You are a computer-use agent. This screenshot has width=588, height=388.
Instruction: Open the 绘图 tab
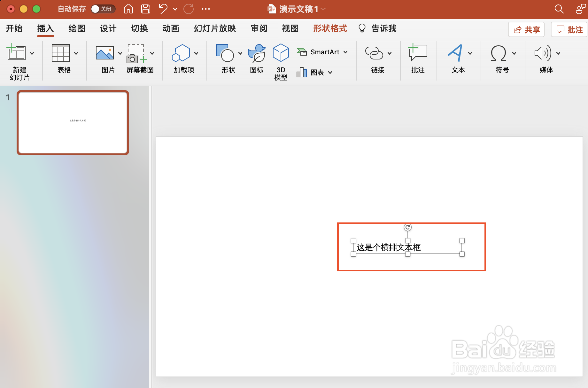pos(77,28)
